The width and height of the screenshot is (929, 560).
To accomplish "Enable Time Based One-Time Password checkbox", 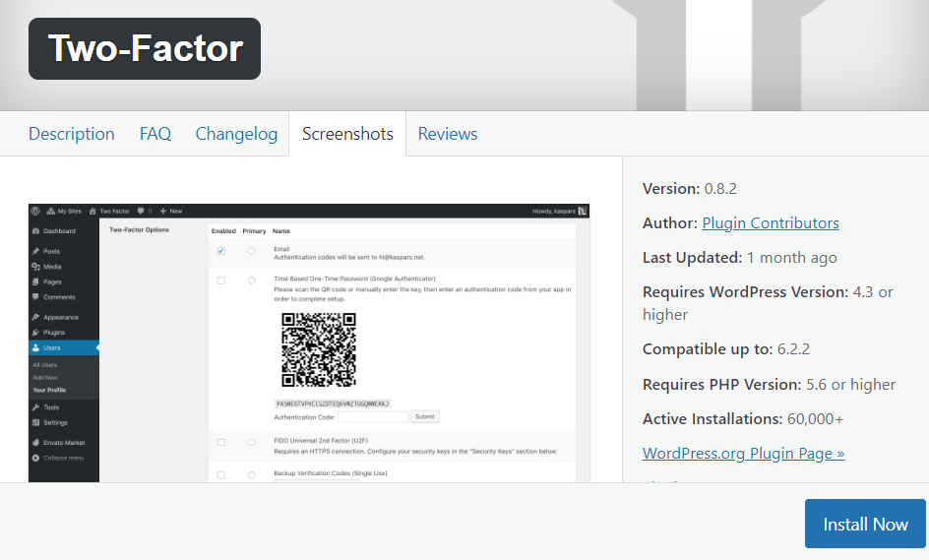I will [221, 280].
